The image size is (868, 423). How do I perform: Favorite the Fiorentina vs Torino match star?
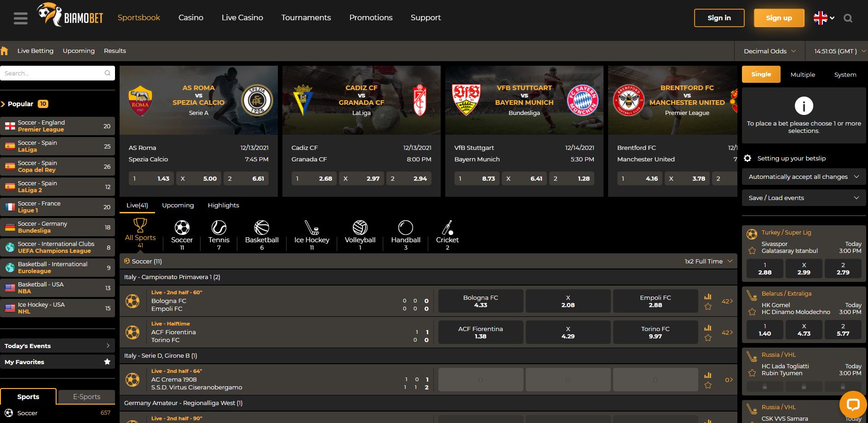pos(708,338)
